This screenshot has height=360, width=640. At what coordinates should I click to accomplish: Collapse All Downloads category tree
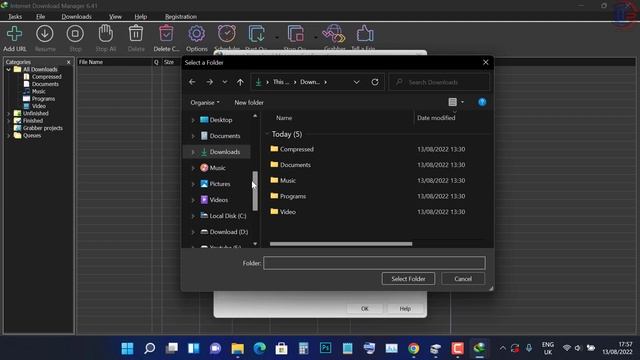9,69
